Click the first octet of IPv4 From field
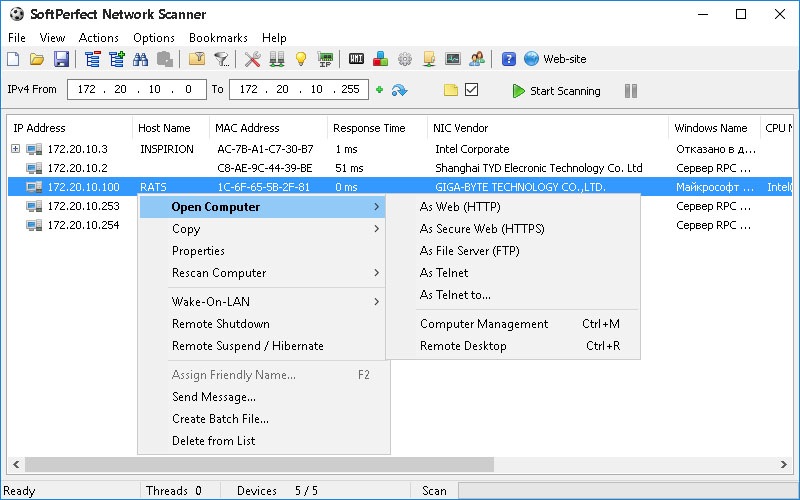This screenshot has width=800, height=500. [x=86, y=89]
